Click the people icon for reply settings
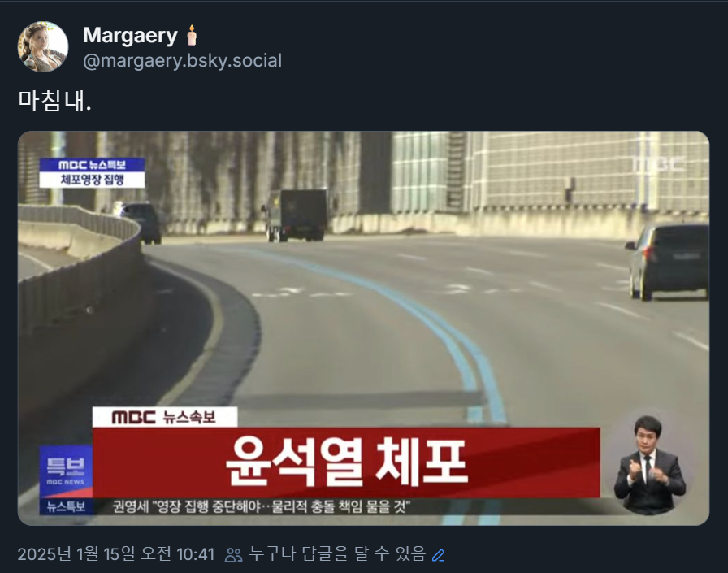 (233, 555)
